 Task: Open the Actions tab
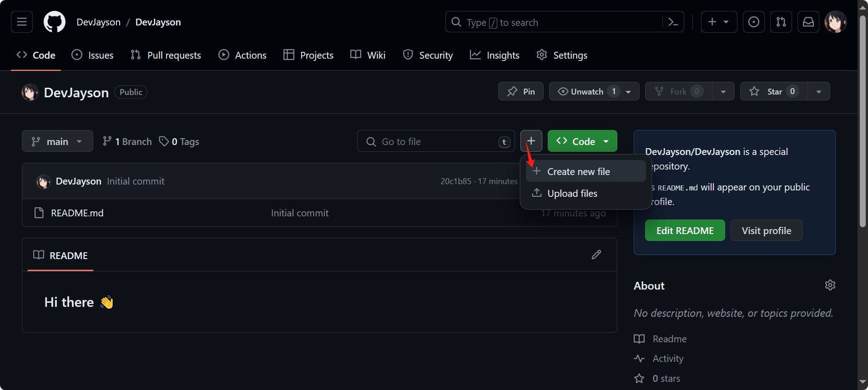[x=242, y=55]
